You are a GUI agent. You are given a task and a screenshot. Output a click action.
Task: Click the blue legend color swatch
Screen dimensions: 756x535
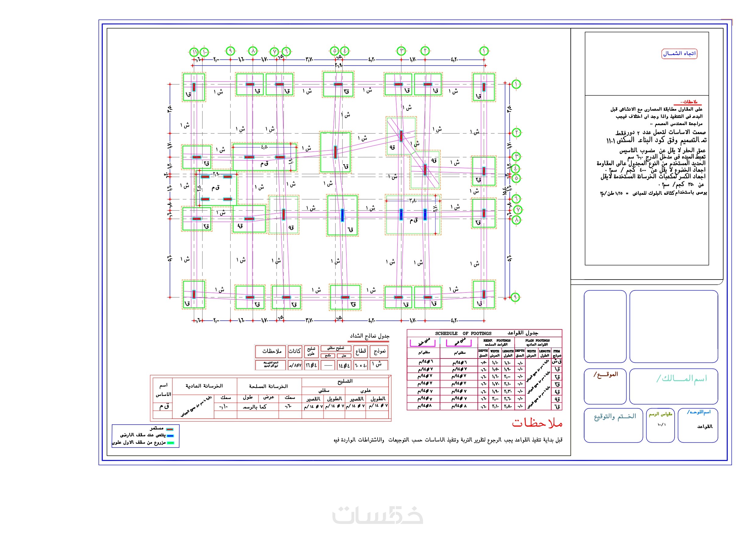click(x=170, y=436)
